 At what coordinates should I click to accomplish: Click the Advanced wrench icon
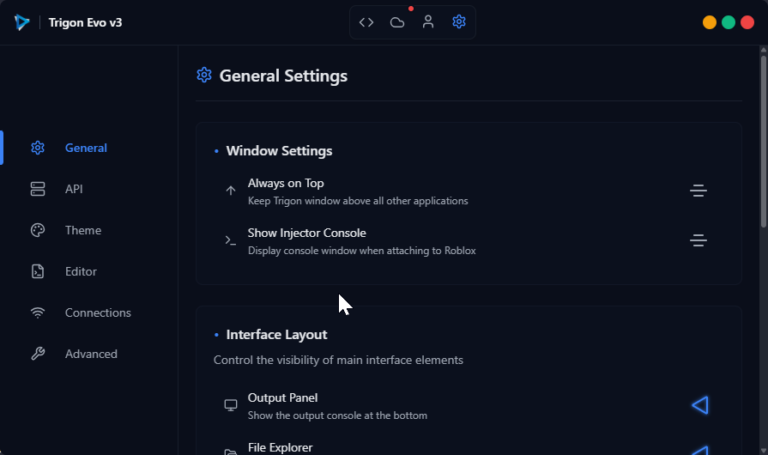pyautogui.click(x=38, y=354)
